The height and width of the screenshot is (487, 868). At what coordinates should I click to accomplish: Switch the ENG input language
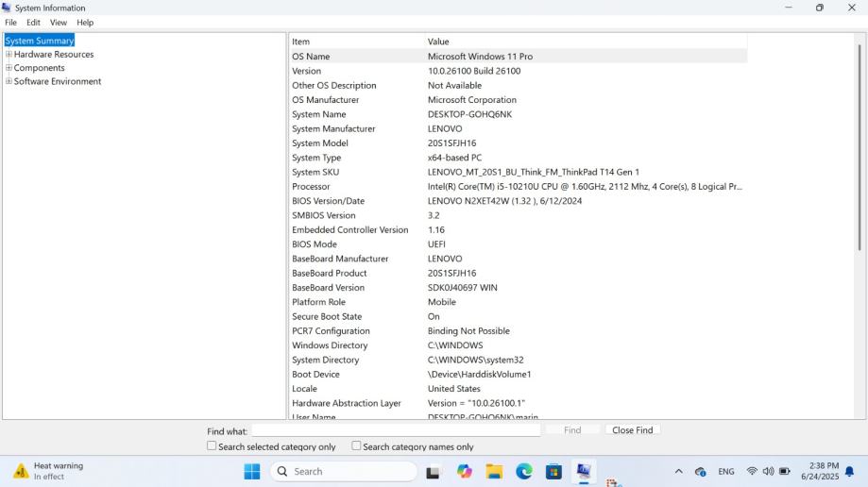tap(726, 472)
